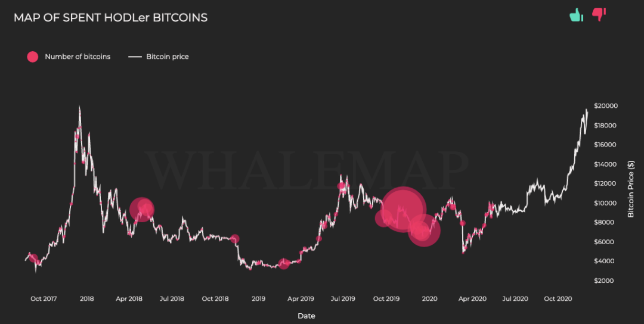Click the $20000 axis label

606,106
